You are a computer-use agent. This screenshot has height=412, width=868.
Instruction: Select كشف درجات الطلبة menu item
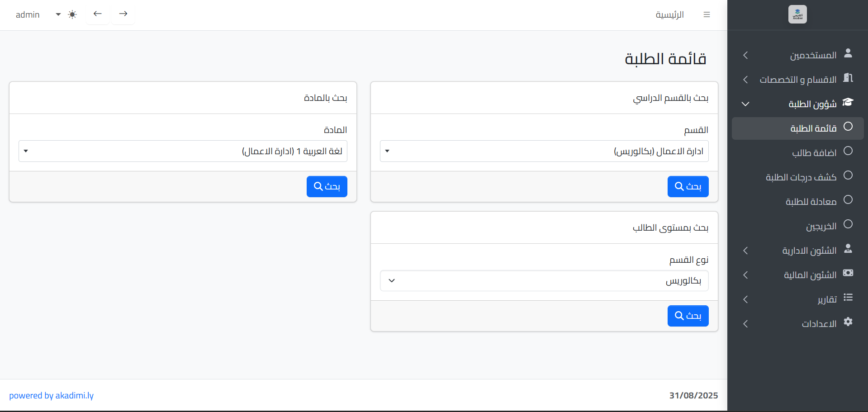(801, 177)
